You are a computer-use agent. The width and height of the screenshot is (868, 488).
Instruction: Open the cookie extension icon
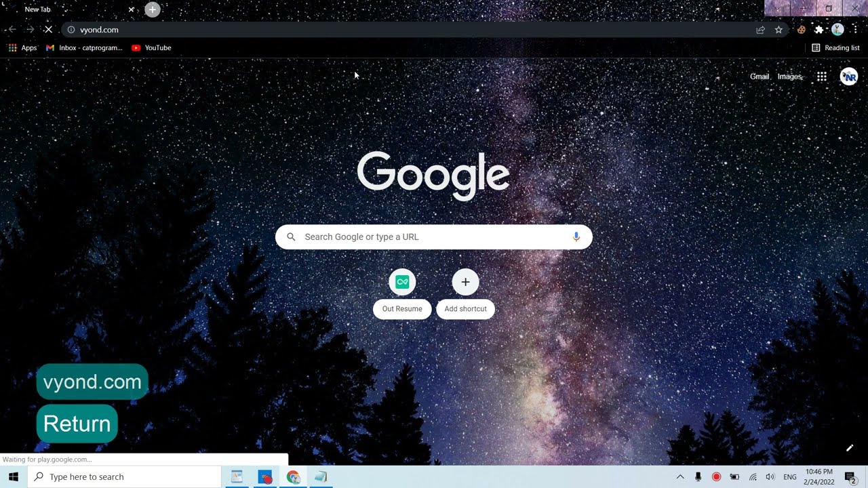(x=802, y=30)
